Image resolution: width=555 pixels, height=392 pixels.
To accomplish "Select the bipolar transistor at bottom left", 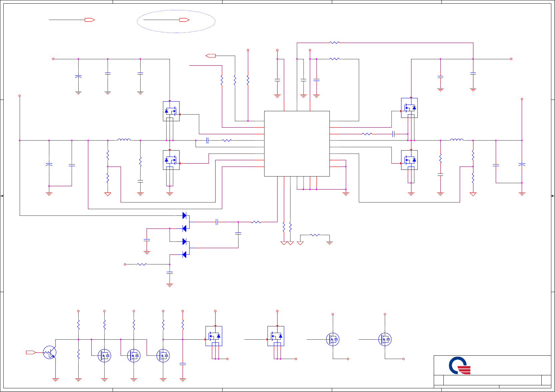I will coord(50,352).
